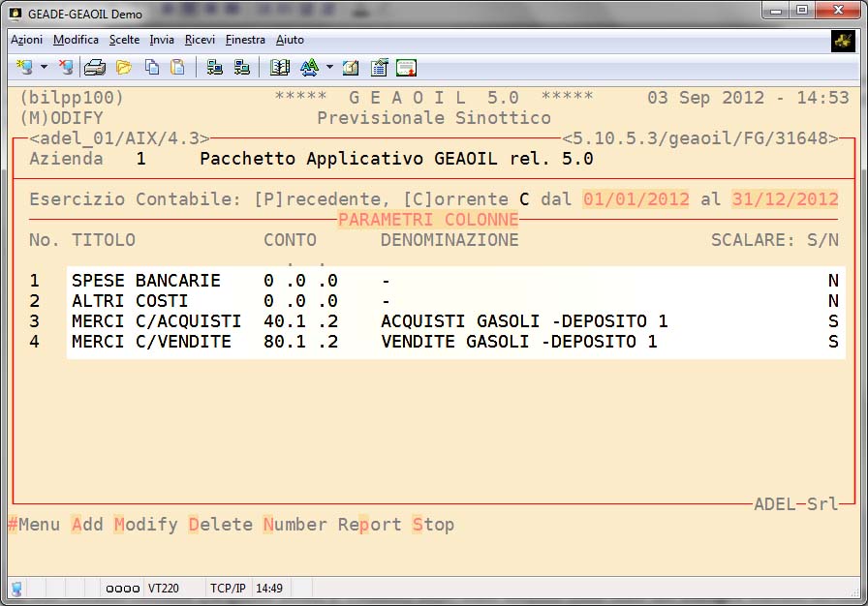868x606 pixels.
Task: Click the Modify command in bottom line
Action: tap(145, 525)
